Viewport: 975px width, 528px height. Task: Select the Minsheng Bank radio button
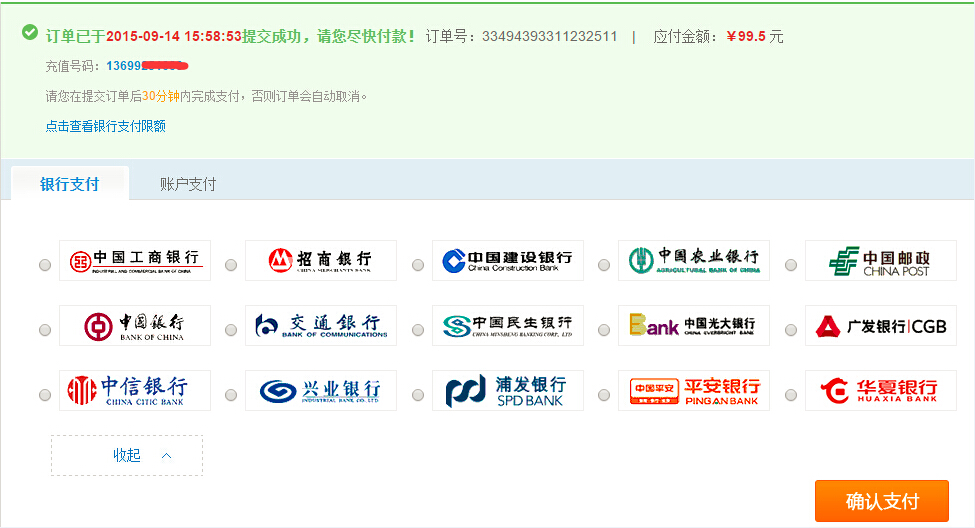coord(418,330)
